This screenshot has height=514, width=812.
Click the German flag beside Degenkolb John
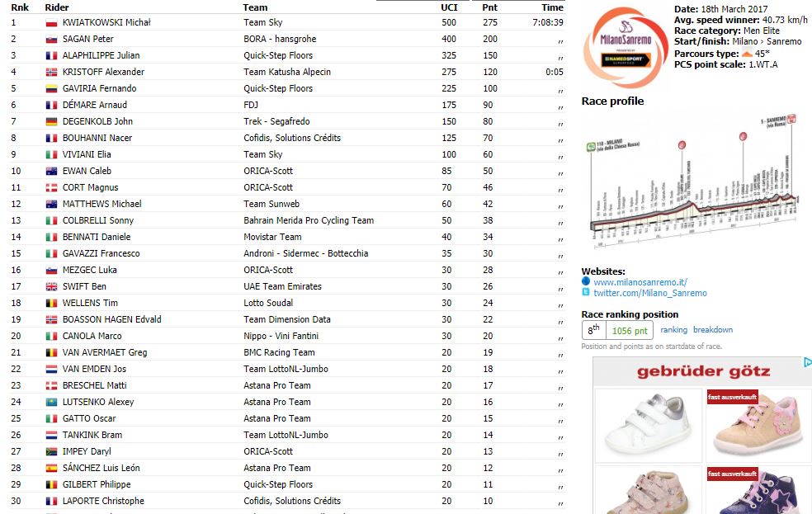tap(51, 121)
